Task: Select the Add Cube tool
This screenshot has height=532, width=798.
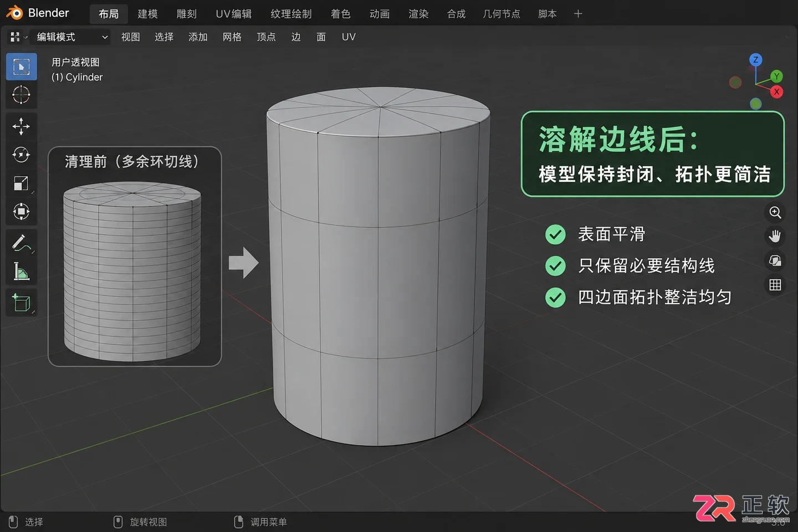Action: (21, 303)
